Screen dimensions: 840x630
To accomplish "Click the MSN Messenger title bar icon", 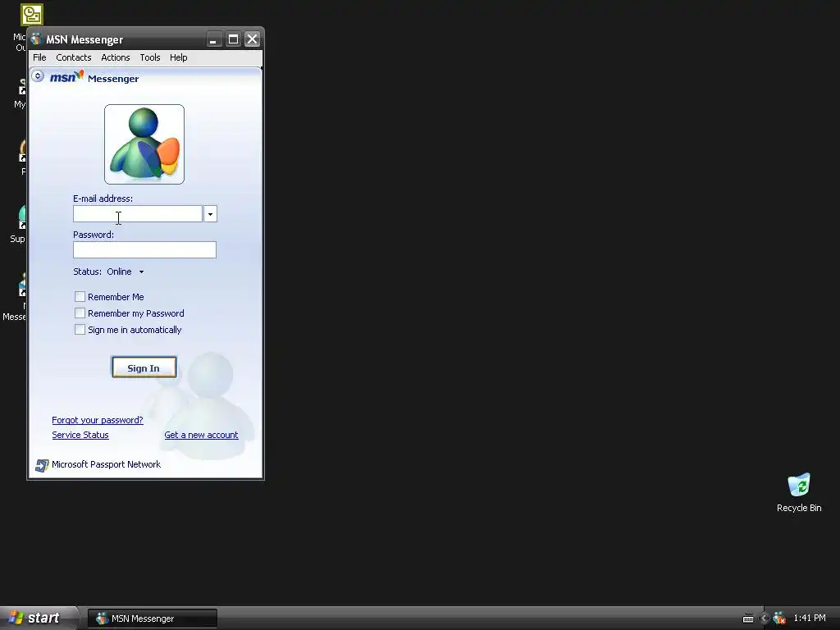I will [36, 39].
